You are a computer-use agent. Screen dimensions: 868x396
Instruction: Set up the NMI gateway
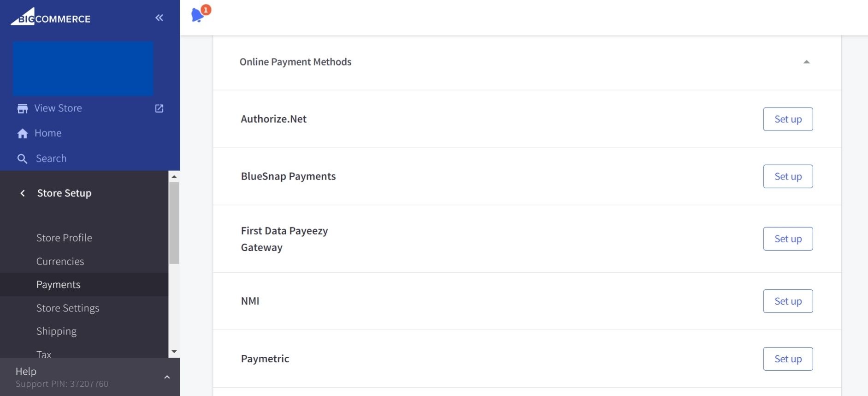pyautogui.click(x=787, y=301)
